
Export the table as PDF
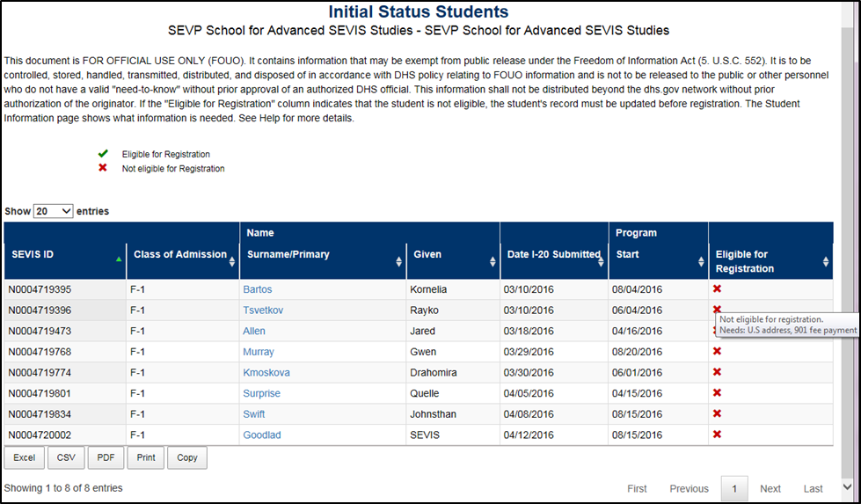106,458
